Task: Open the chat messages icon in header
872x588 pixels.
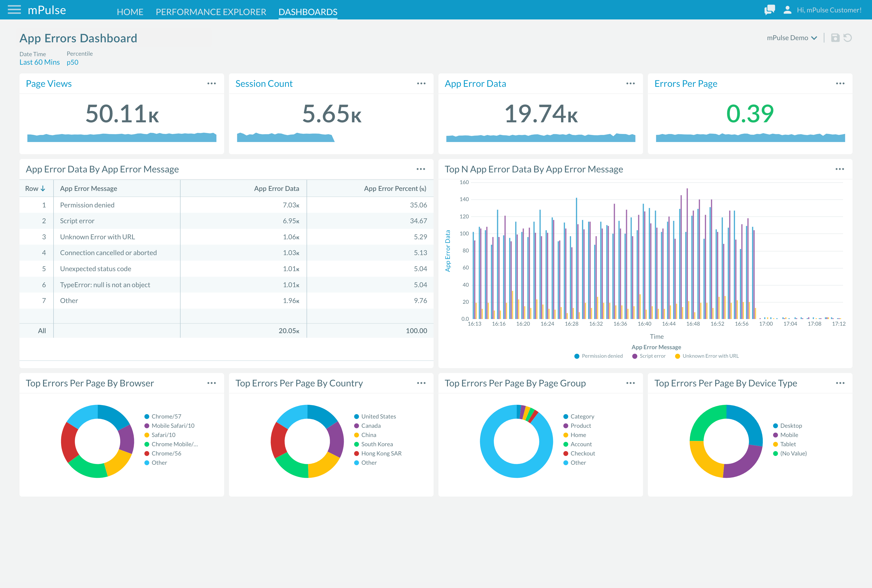Action: pyautogui.click(x=770, y=10)
